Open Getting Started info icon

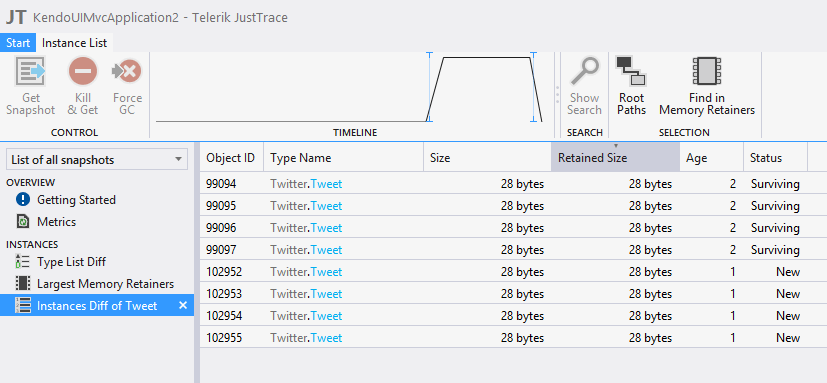click(x=23, y=199)
